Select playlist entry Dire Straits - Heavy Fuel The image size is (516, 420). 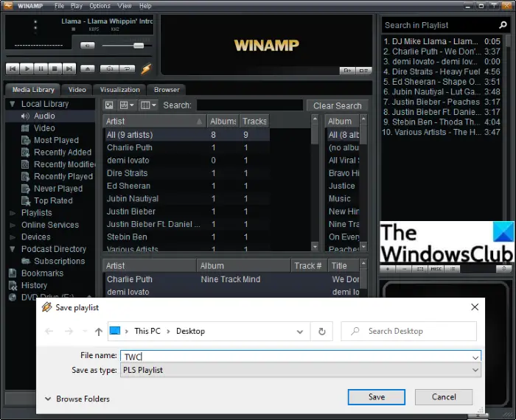tap(442, 71)
